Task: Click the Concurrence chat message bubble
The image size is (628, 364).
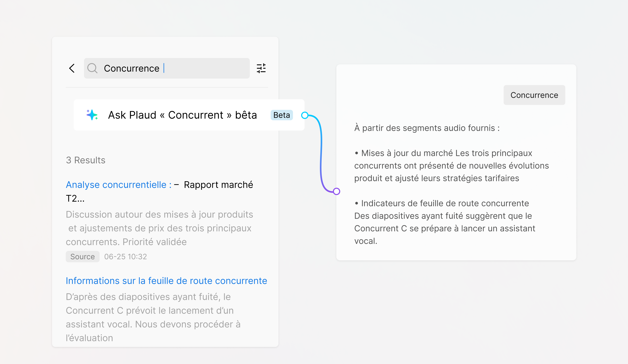Action: pos(534,95)
